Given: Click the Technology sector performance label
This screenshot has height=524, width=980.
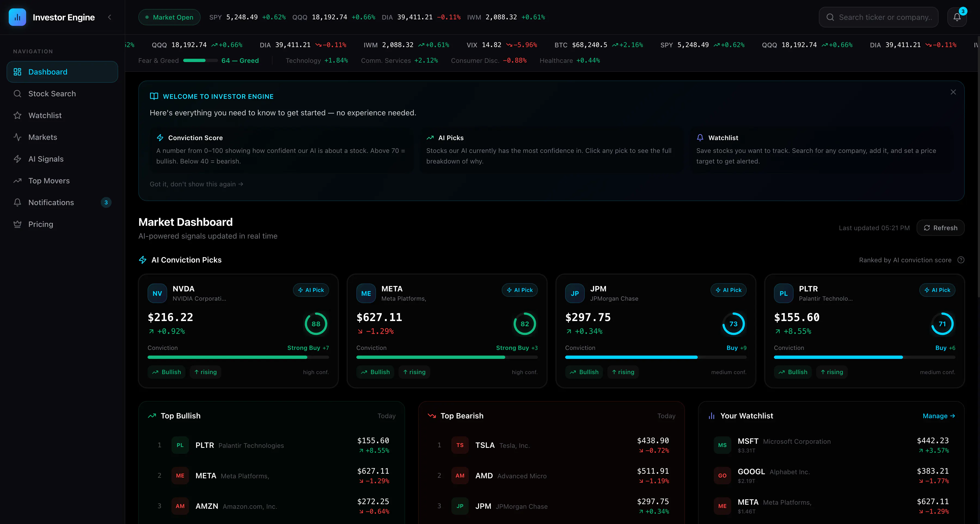Looking at the screenshot, I should tap(317, 60).
